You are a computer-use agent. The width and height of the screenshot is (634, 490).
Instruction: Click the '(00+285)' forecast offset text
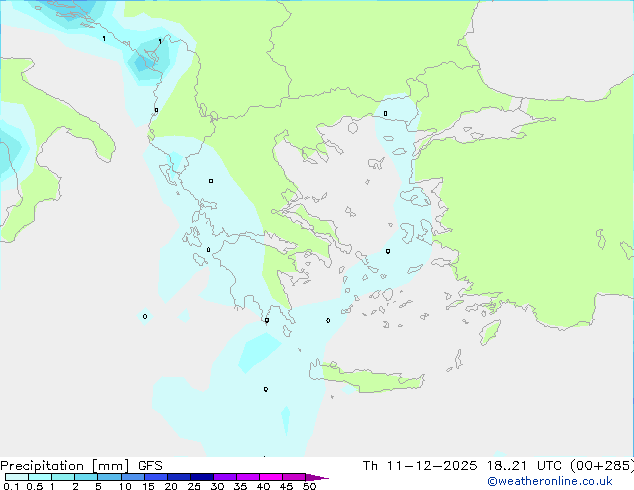click(x=602, y=466)
